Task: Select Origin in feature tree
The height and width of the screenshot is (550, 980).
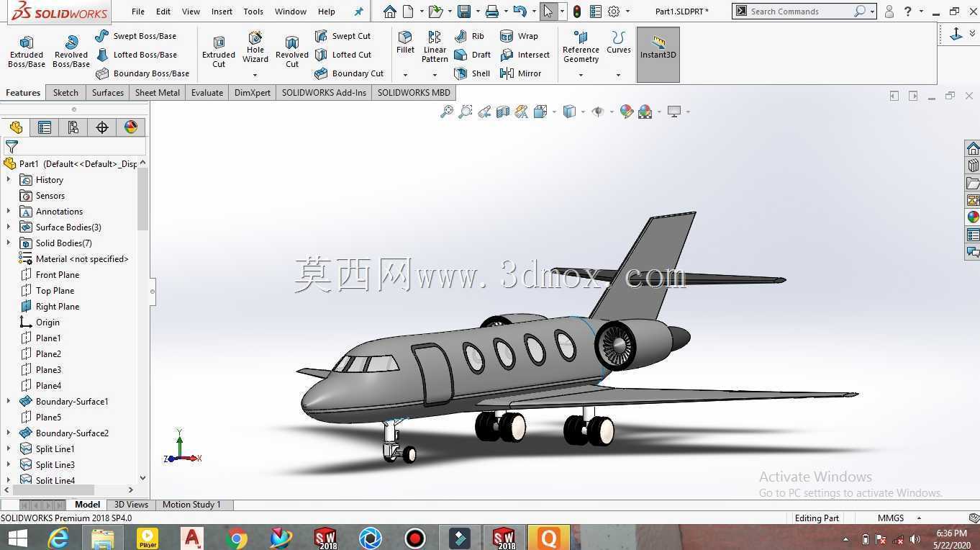Action: click(40, 322)
